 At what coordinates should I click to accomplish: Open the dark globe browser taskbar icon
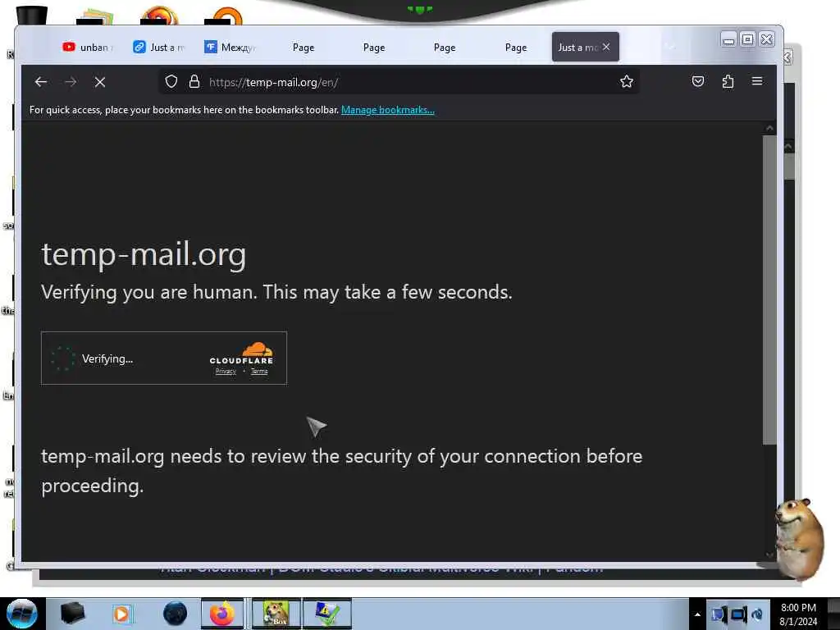click(176, 614)
